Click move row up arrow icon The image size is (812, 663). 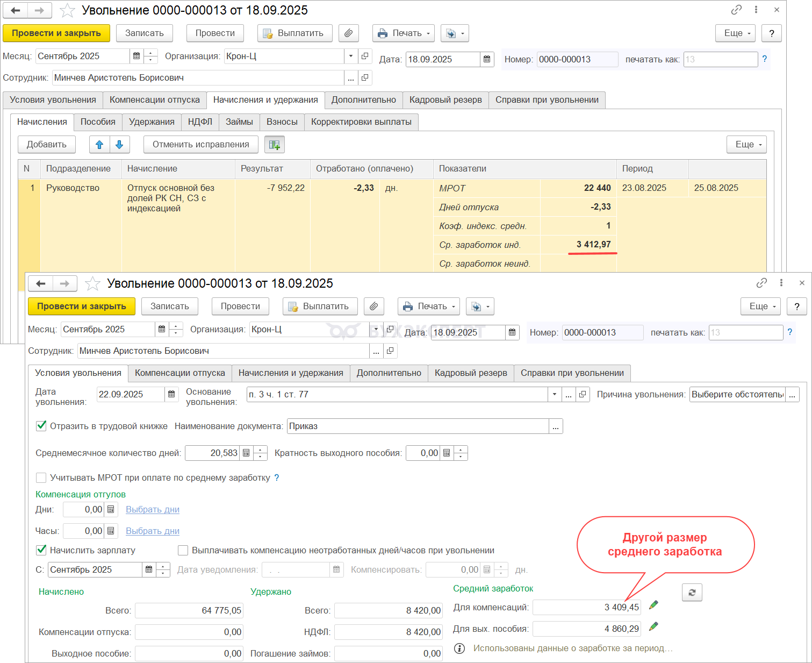coord(99,145)
